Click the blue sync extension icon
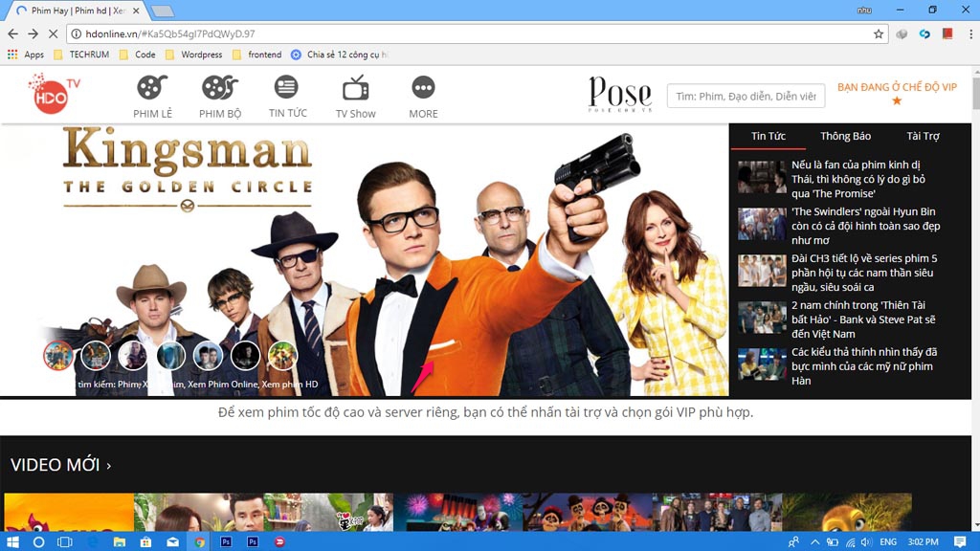Screen dimensions: 980x551 [924, 33]
